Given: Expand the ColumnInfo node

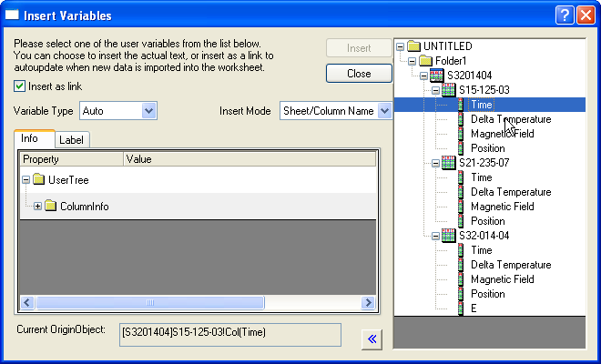Looking at the screenshot, I should coord(37,207).
